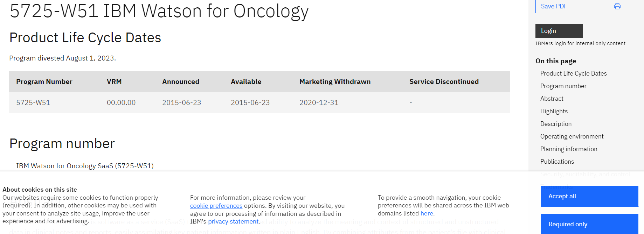Click the Announced column header
The width and height of the screenshot is (644, 234).
click(x=181, y=81)
